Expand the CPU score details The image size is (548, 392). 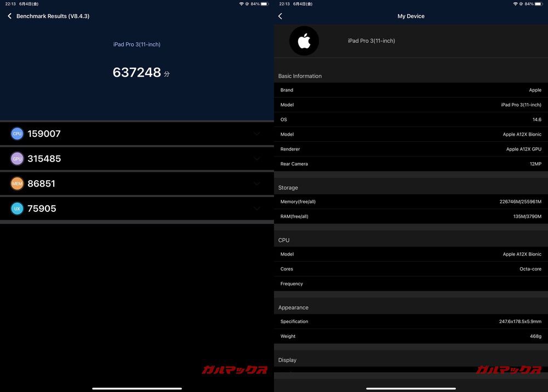[x=256, y=133]
